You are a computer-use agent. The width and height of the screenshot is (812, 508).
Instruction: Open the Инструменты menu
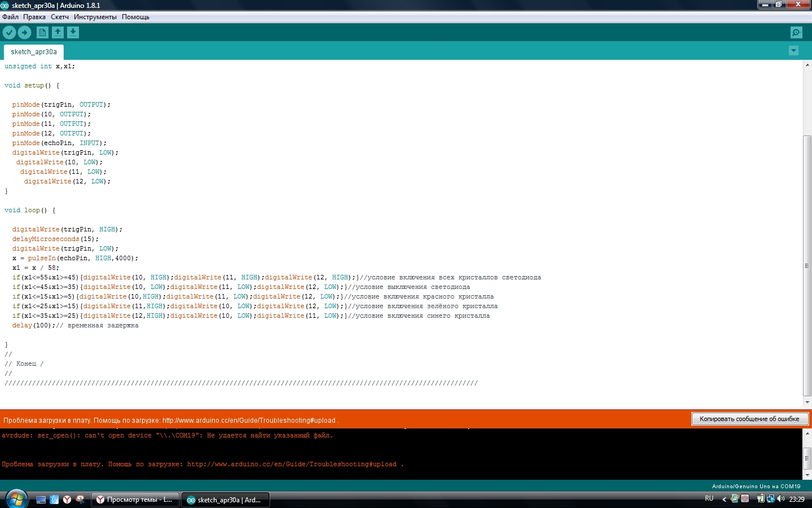[x=95, y=17]
